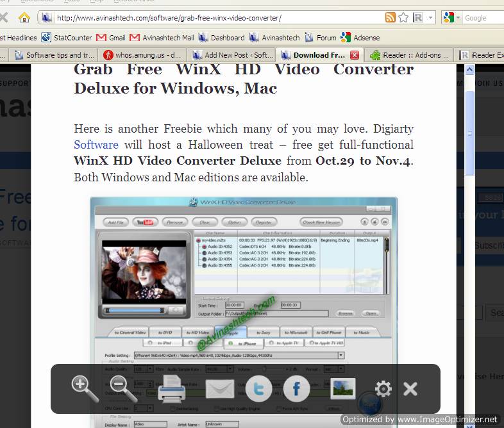Open Avinashtech bookmark
The height and width of the screenshot is (428, 504).
(274, 38)
